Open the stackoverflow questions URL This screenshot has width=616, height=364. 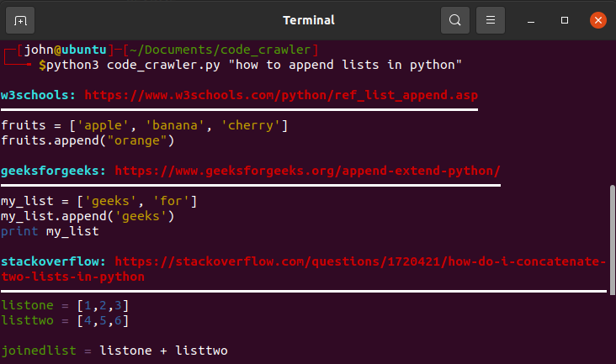tap(360, 261)
